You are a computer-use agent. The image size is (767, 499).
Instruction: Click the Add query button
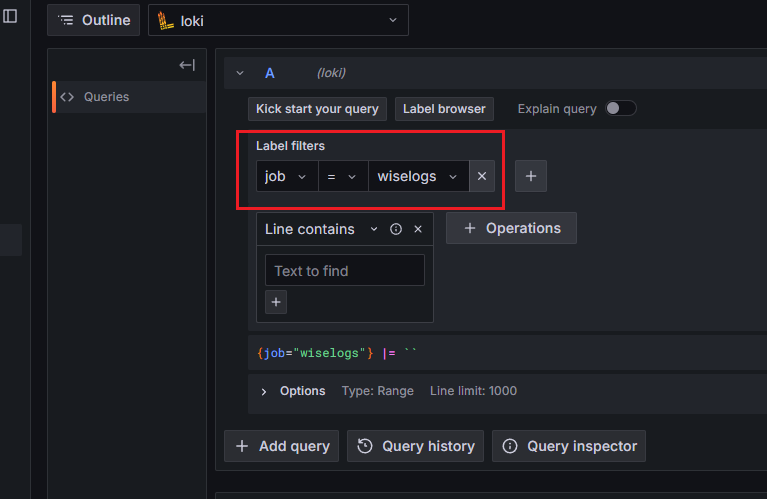point(281,446)
